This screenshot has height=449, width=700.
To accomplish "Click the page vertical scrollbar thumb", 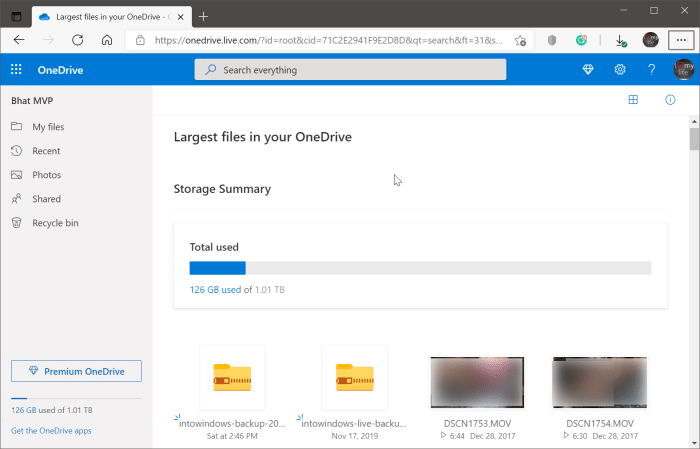I will click(x=694, y=139).
